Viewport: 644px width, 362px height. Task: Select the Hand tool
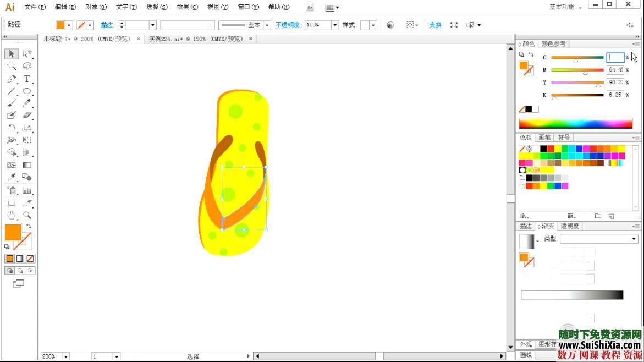[12, 215]
